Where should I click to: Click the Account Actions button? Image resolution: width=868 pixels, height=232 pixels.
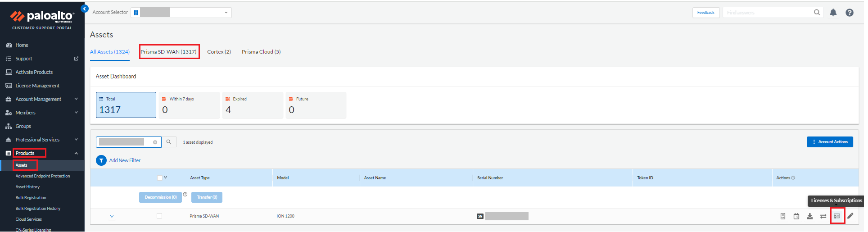click(830, 142)
